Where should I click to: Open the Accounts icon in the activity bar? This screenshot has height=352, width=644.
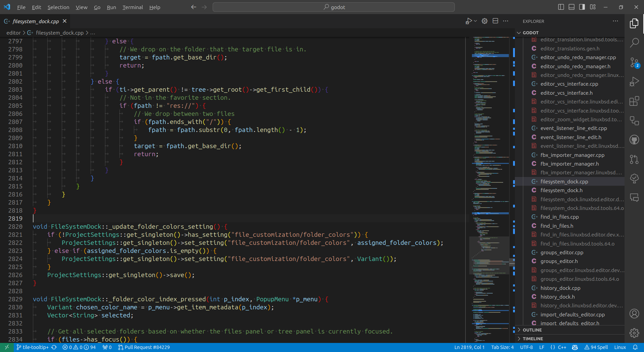click(635, 313)
